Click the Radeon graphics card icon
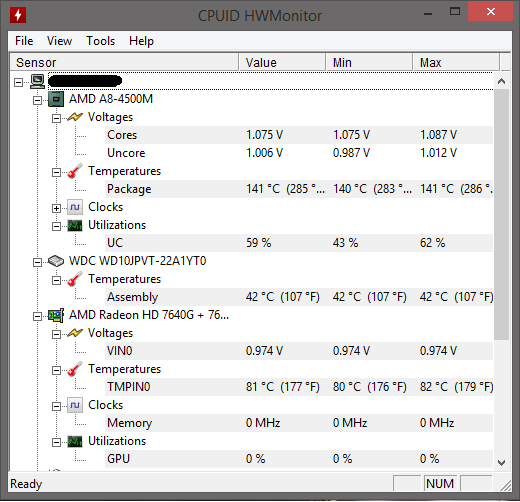Image resolution: width=520 pixels, height=502 pixels. pyautogui.click(x=56, y=315)
